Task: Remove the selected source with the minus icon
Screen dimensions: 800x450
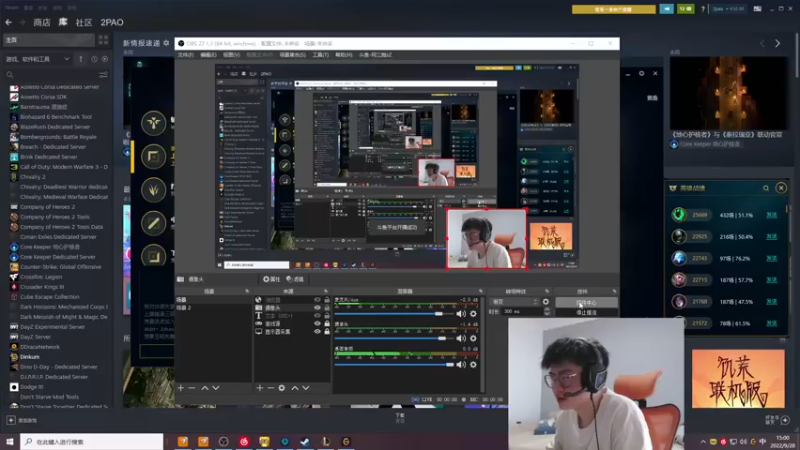Action: (x=271, y=388)
